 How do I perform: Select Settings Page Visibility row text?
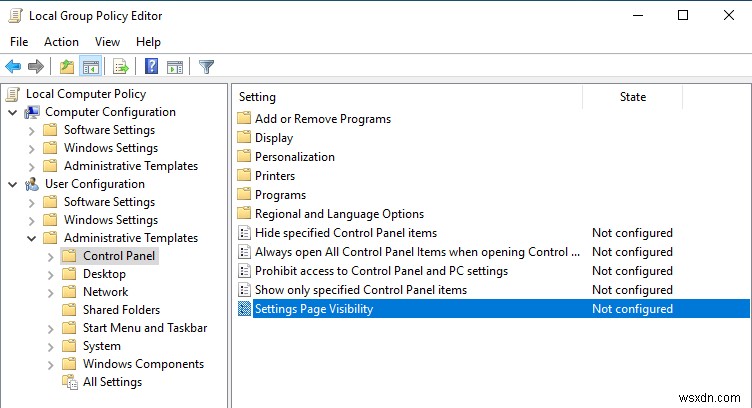click(314, 309)
